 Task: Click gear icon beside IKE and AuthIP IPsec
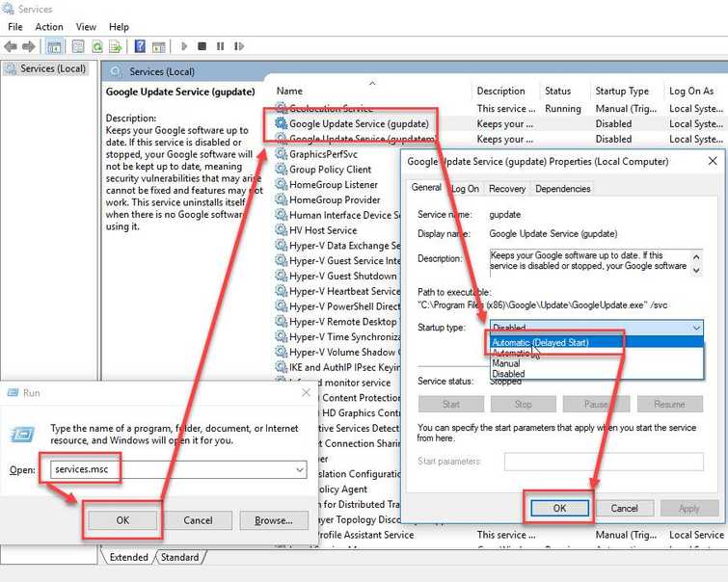click(281, 367)
